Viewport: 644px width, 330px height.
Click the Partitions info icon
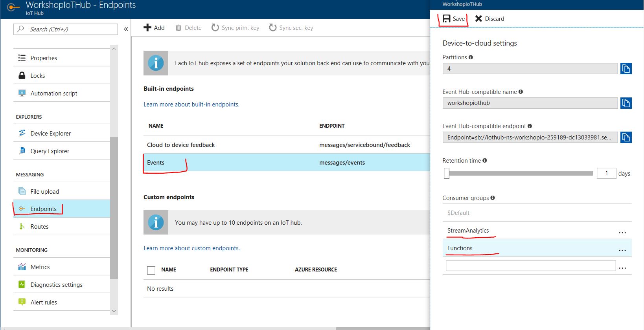tap(471, 57)
